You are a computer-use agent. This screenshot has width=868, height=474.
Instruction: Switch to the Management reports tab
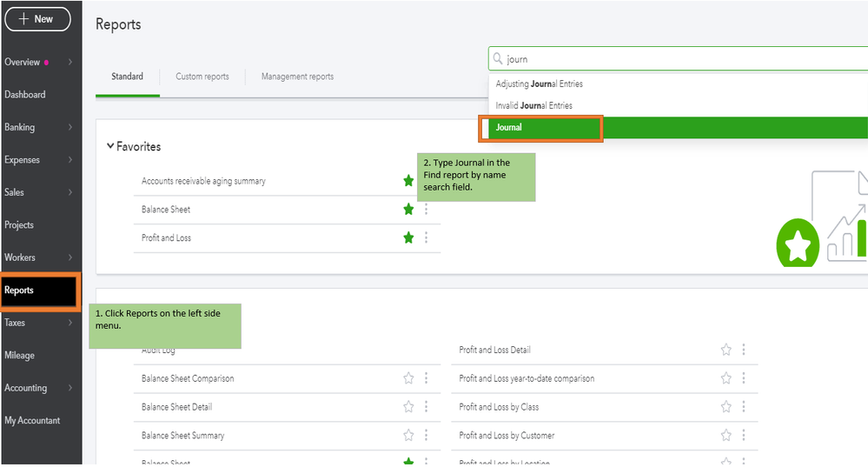pos(297,77)
